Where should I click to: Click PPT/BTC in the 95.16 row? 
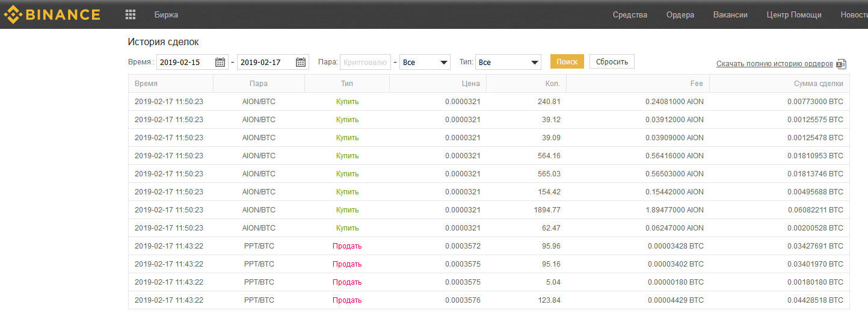click(x=259, y=264)
